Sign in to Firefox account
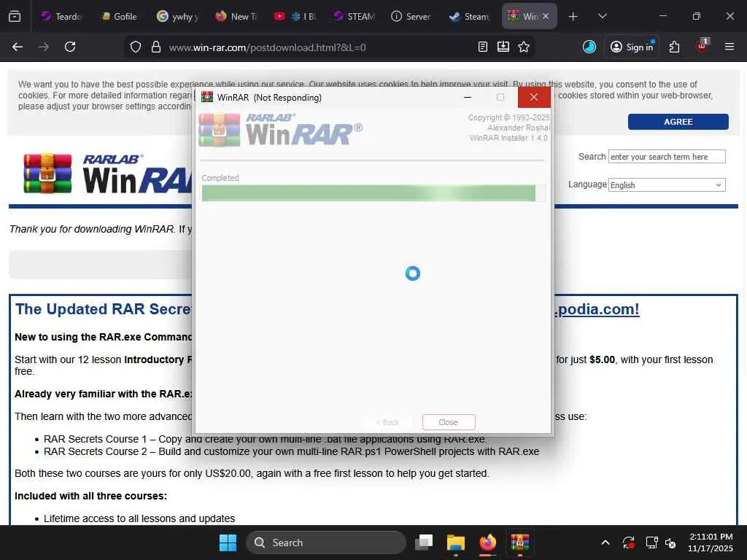This screenshot has width=747, height=560. coord(632,47)
